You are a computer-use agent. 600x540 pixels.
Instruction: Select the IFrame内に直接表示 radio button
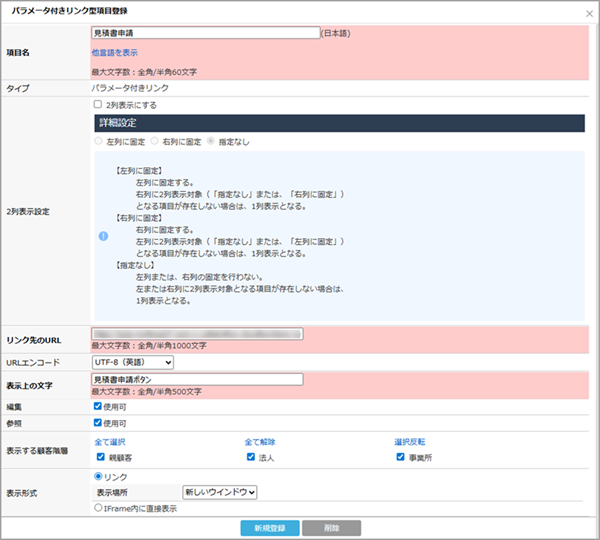pos(97,508)
